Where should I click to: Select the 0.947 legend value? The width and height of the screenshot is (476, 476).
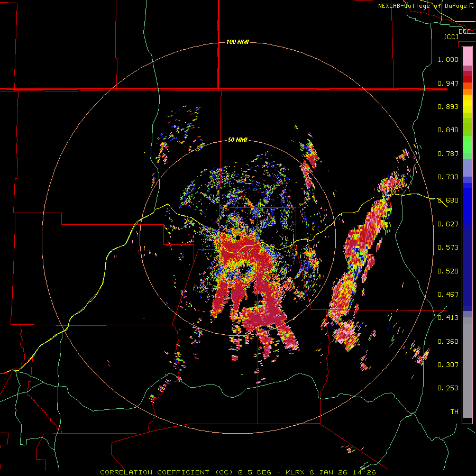(448, 83)
